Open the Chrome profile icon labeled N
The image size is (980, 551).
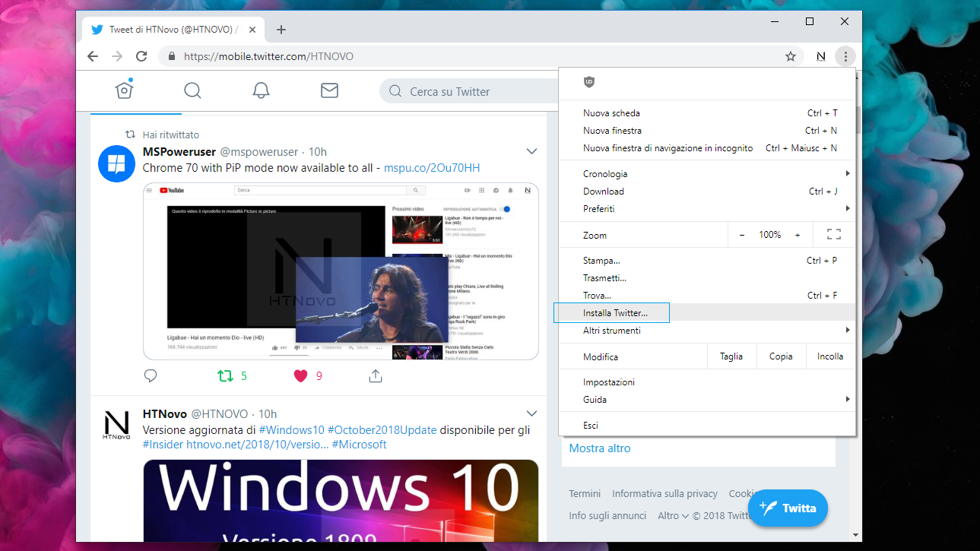[820, 55]
